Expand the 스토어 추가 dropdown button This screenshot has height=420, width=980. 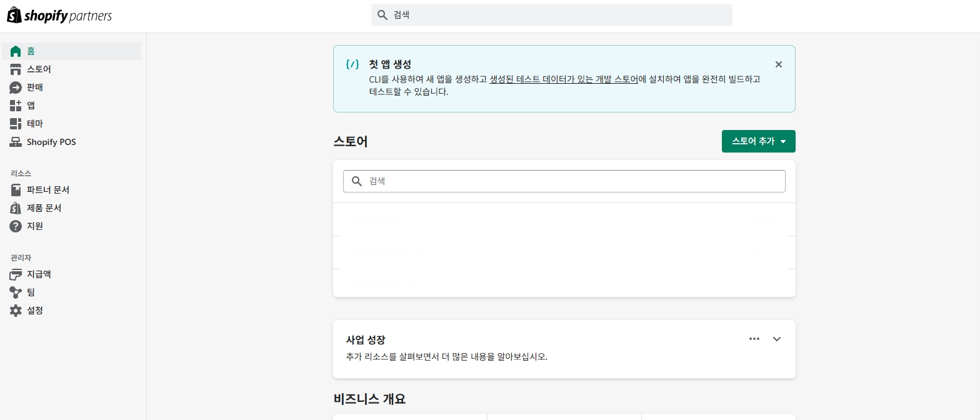(x=758, y=141)
